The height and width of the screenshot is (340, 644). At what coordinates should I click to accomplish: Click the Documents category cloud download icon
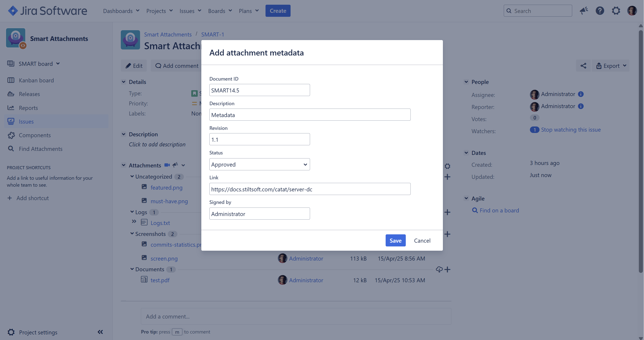pos(439,269)
